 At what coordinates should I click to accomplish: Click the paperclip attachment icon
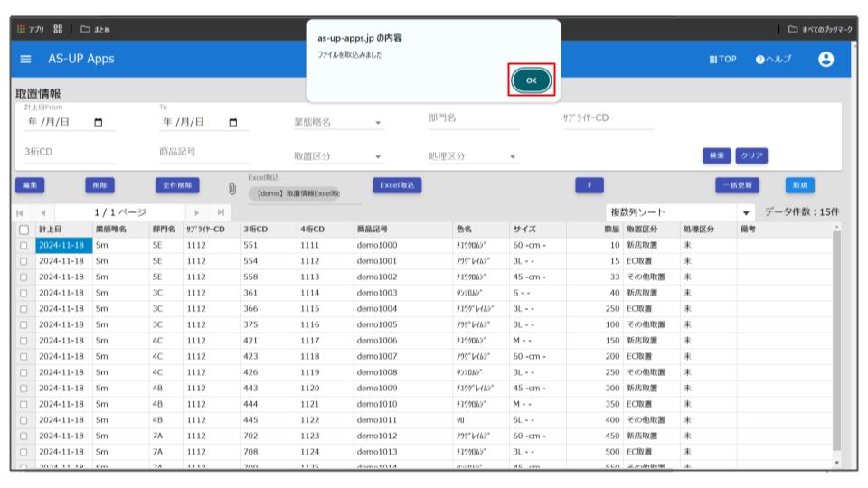pyautogui.click(x=231, y=188)
